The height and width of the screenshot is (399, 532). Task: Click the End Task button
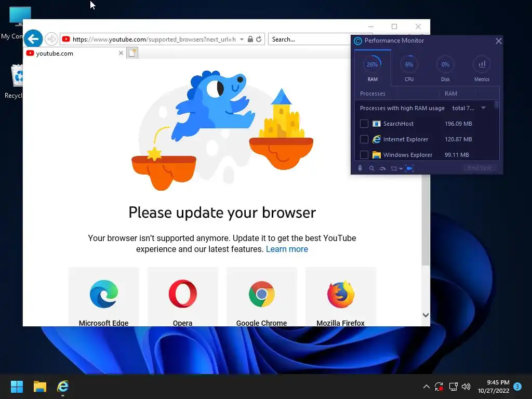point(480,168)
